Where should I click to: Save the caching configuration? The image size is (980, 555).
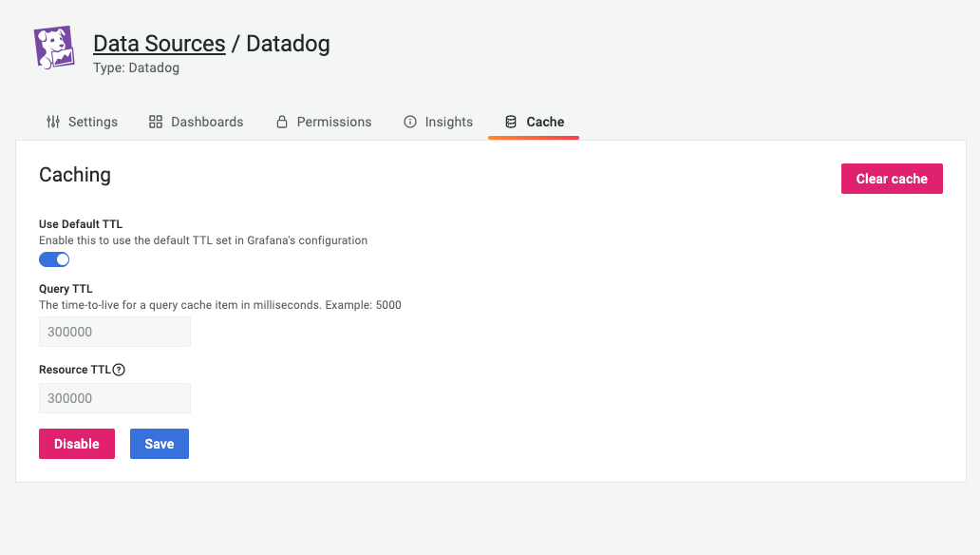pos(160,444)
